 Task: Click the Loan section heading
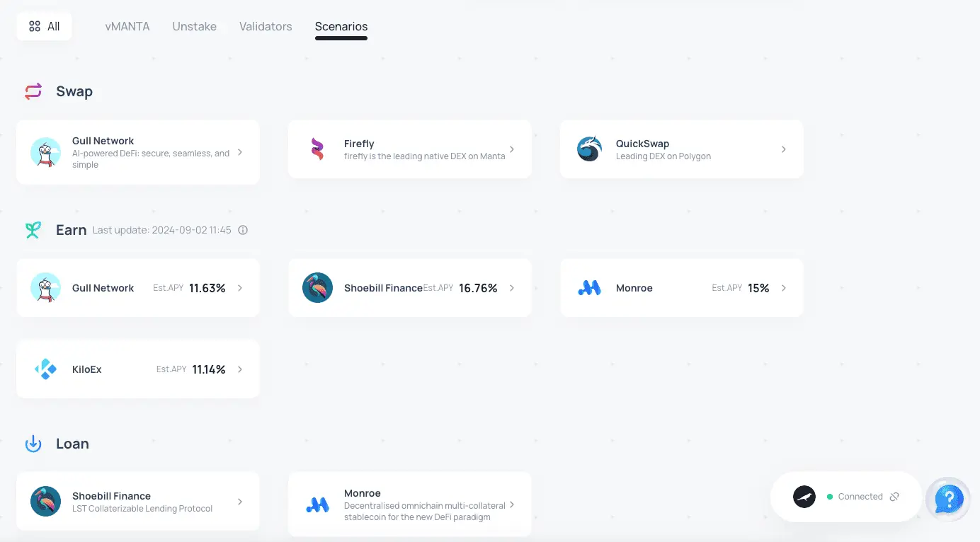click(x=72, y=444)
